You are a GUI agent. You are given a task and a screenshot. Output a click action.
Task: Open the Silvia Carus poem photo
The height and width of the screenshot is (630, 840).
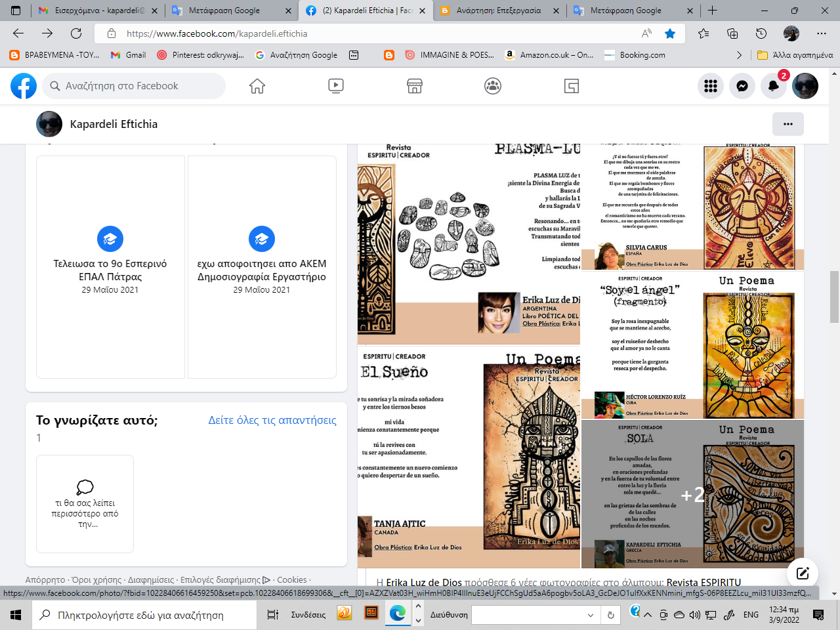click(x=692, y=207)
